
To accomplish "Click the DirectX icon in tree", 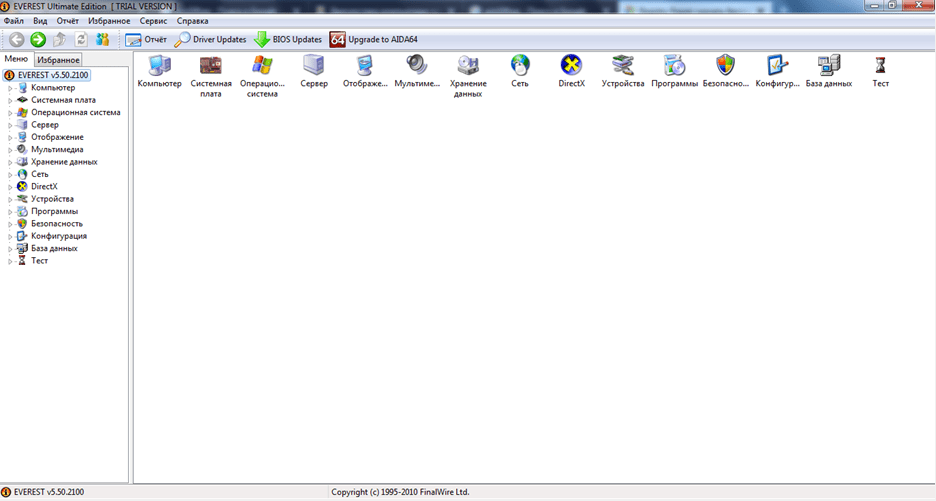I will (22, 186).
